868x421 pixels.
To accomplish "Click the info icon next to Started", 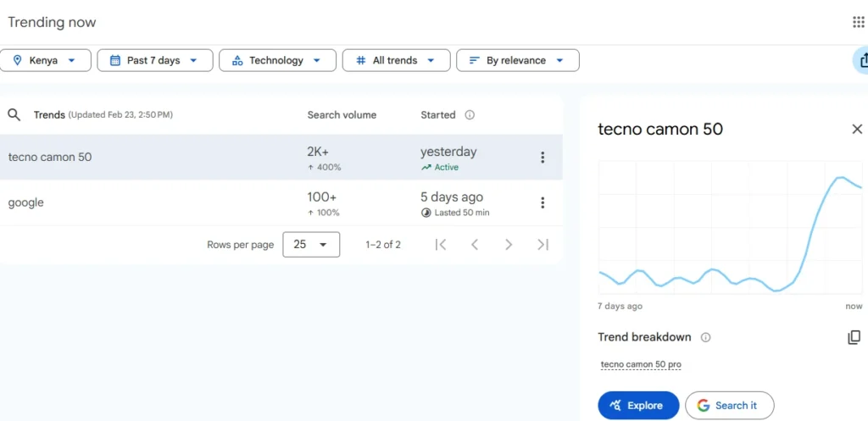I will coord(470,115).
